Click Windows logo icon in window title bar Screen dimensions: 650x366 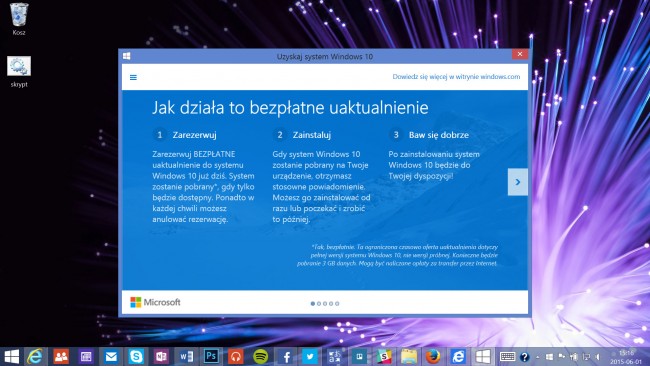tap(127, 56)
